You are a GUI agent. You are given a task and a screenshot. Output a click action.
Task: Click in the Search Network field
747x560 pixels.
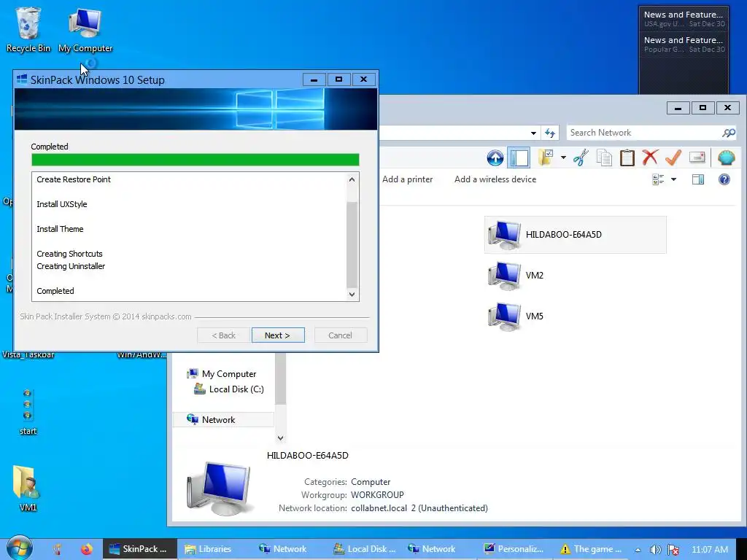click(644, 133)
